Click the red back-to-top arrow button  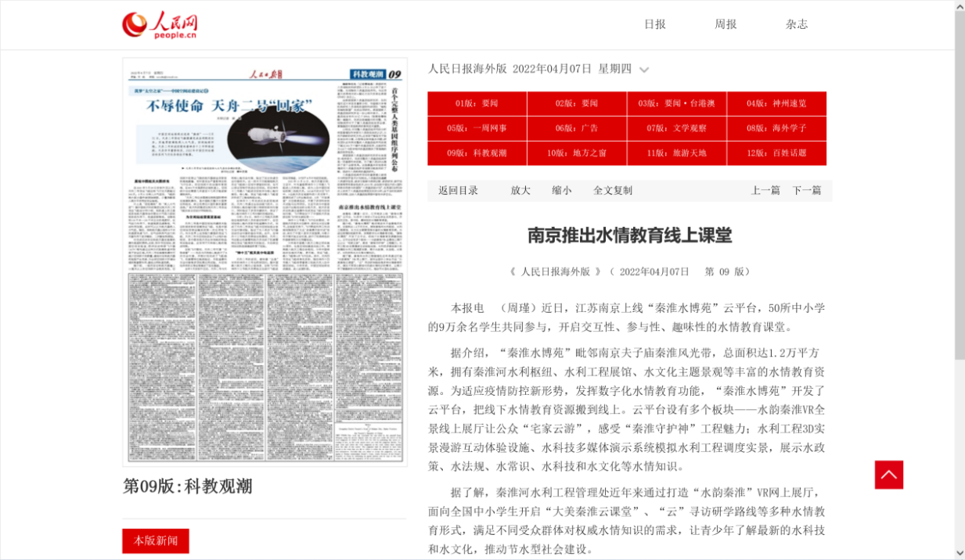click(x=889, y=475)
